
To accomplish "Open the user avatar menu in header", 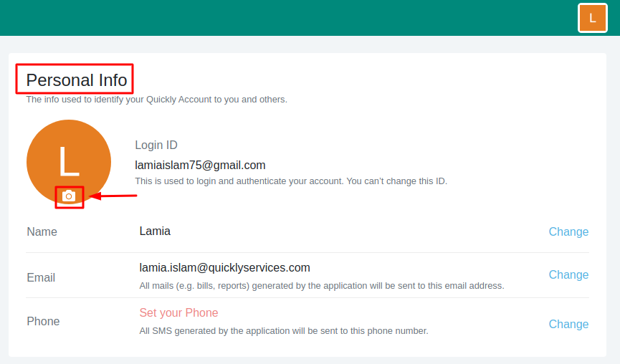I will tap(592, 18).
